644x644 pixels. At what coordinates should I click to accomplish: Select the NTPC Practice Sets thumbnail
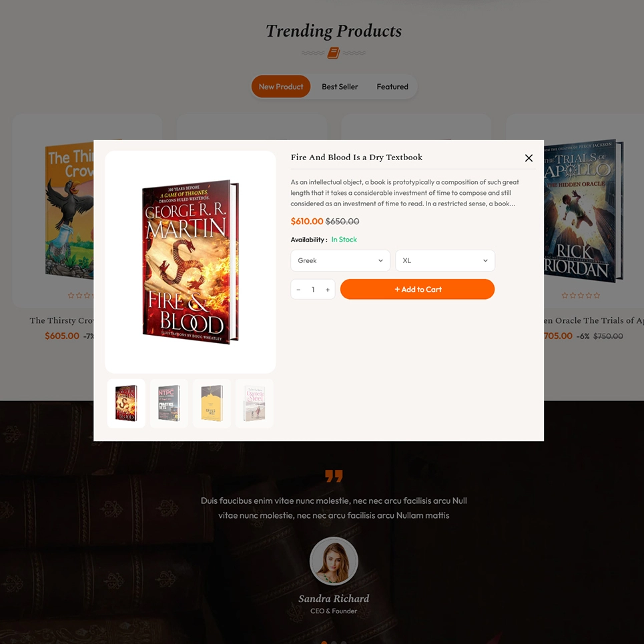(x=169, y=403)
